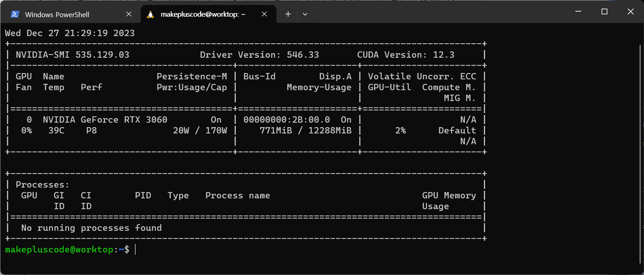
Task: Click the 'Processes:' label
Action: pyautogui.click(x=42, y=185)
